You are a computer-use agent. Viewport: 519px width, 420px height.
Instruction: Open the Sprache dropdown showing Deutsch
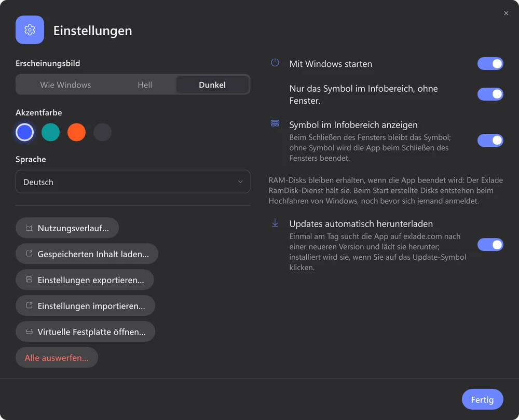coord(133,181)
